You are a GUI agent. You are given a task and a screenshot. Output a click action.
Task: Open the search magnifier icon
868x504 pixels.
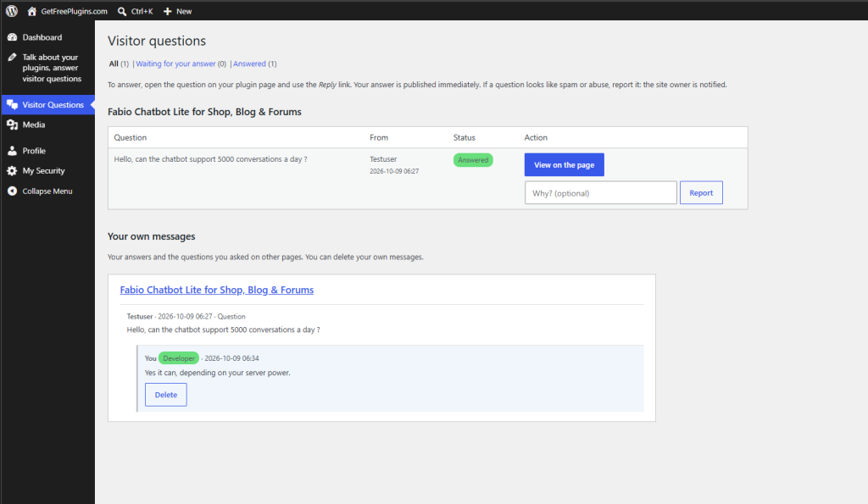pos(122,11)
